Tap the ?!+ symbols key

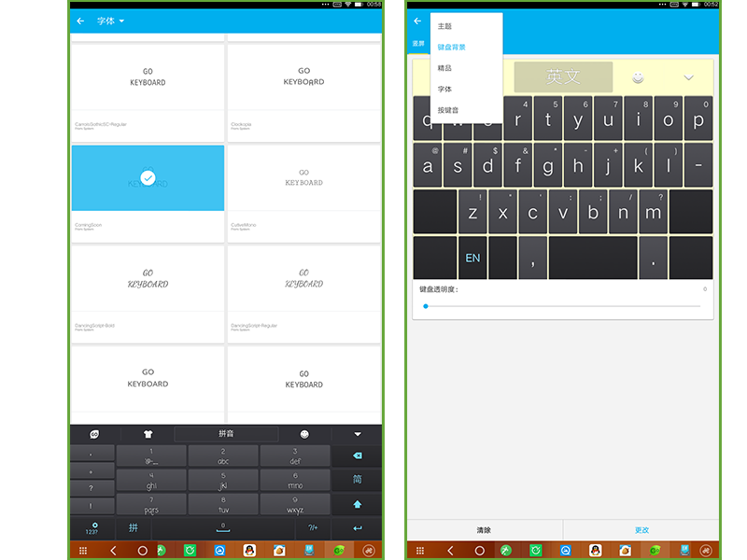[x=313, y=528]
